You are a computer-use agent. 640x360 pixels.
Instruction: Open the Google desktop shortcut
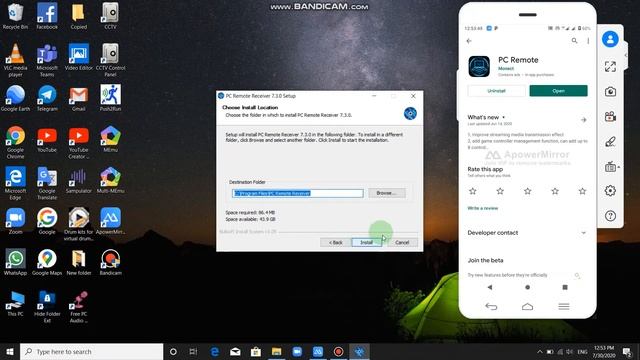point(47,221)
